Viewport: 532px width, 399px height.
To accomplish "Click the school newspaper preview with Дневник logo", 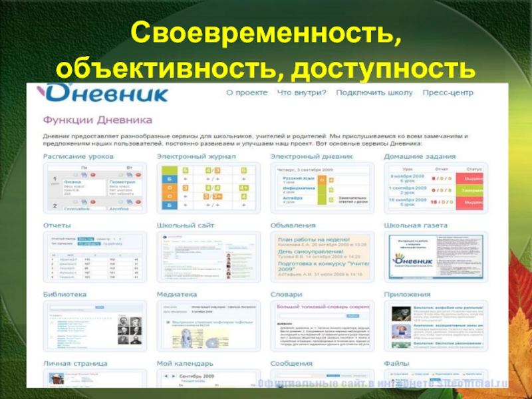I will [436, 257].
